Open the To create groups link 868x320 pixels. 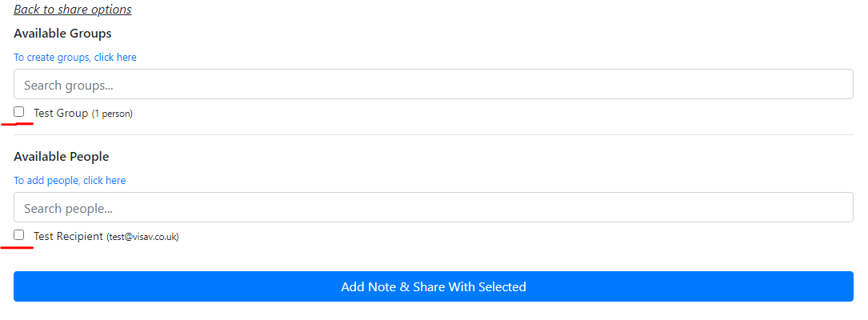click(74, 58)
